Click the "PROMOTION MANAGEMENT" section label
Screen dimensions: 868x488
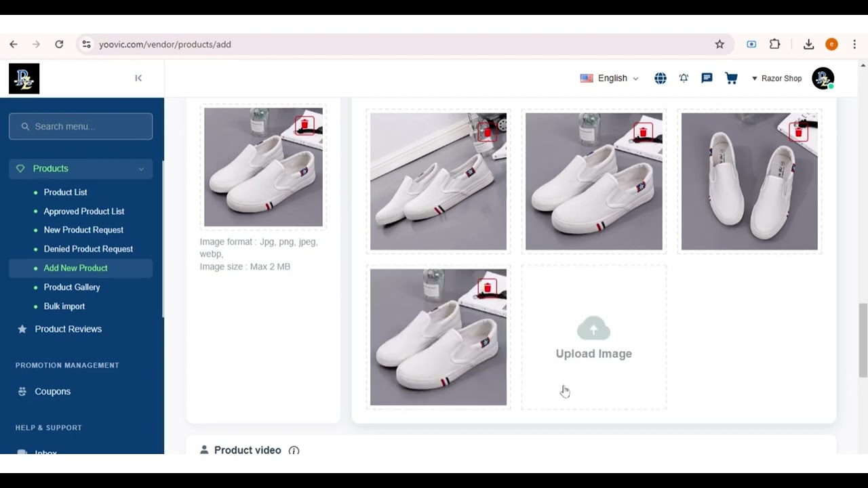67,365
